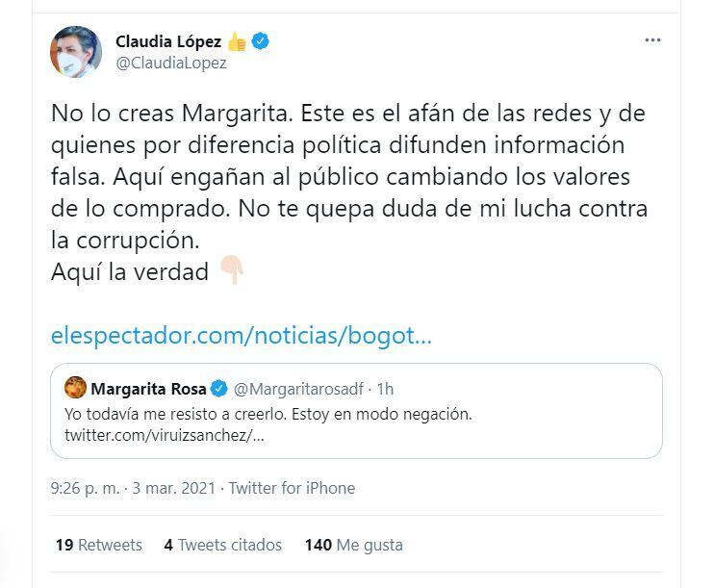Open the @ClaudiaLopez handle link

coord(171,64)
